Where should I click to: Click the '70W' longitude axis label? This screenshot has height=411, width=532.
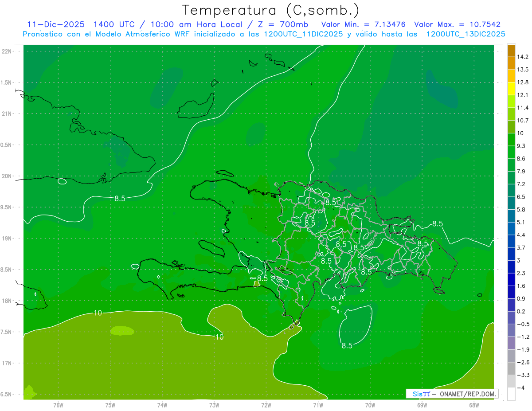click(x=370, y=405)
